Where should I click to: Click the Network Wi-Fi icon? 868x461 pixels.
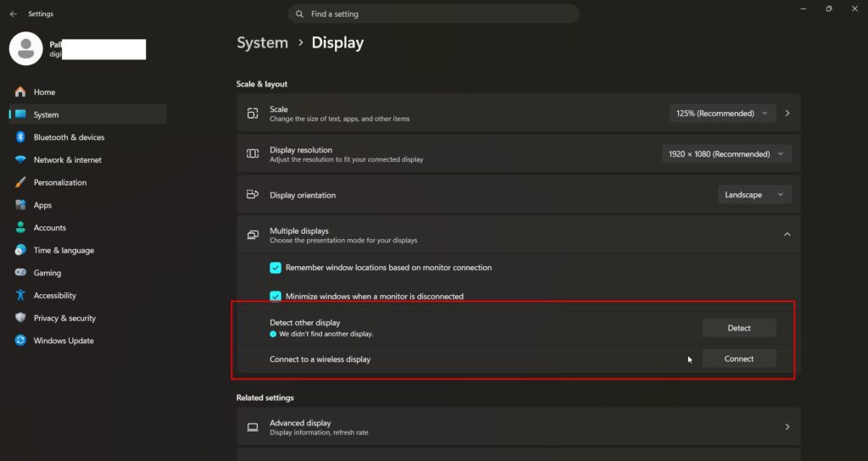[20, 159]
